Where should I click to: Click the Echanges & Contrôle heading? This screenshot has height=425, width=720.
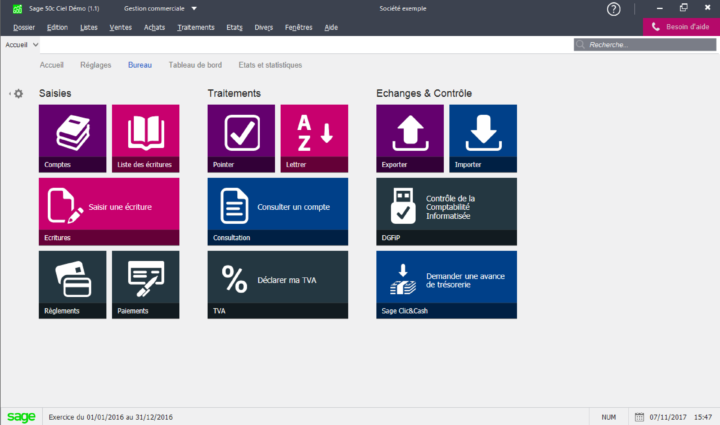coord(424,93)
